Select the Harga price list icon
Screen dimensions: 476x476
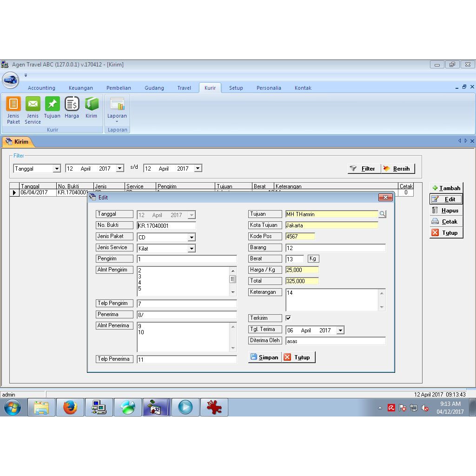coord(72,104)
